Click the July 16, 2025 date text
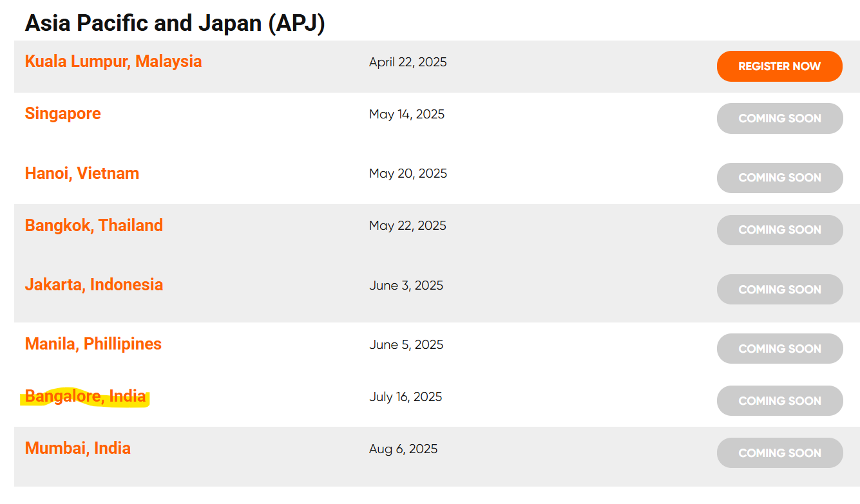Viewport: 860px width, 504px height. pos(406,397)
